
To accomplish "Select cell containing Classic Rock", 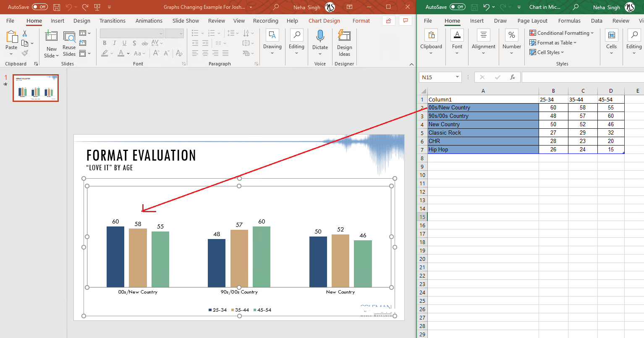I will click(483, 133).
